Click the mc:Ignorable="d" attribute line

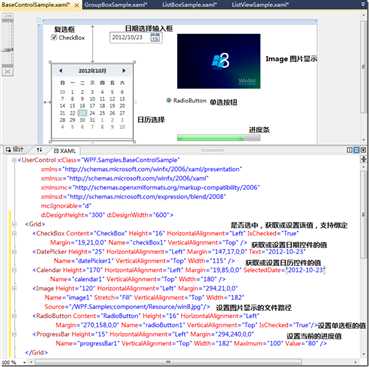tap(66, 206)
